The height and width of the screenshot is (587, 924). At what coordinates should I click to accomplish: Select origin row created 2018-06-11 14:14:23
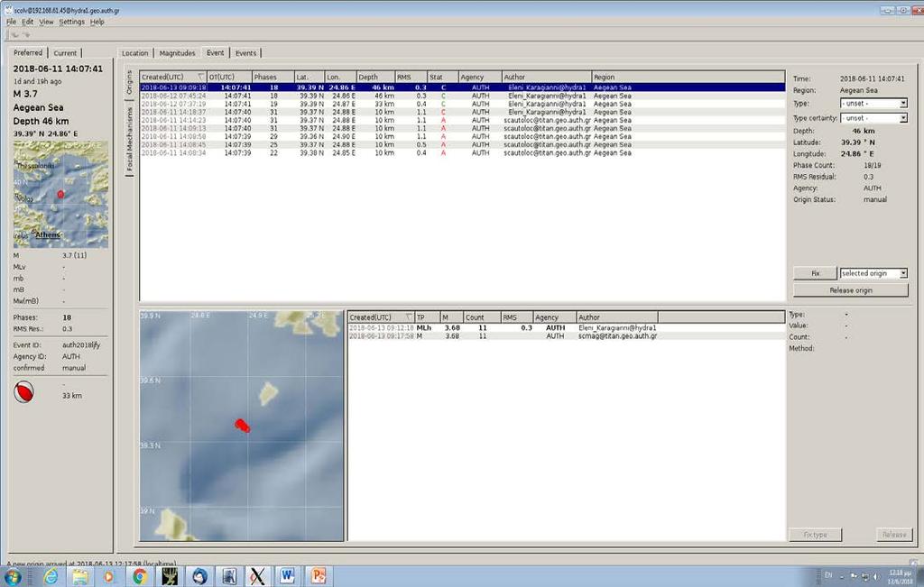pos(463,121)
